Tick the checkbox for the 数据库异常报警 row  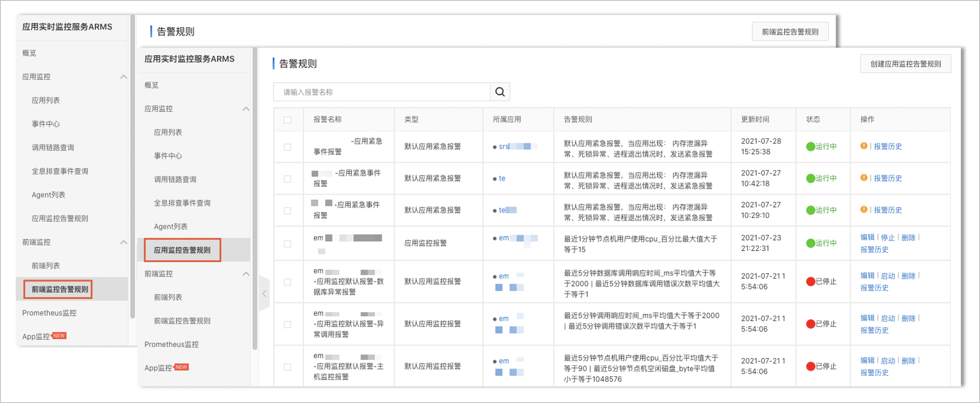coord(288,282)
